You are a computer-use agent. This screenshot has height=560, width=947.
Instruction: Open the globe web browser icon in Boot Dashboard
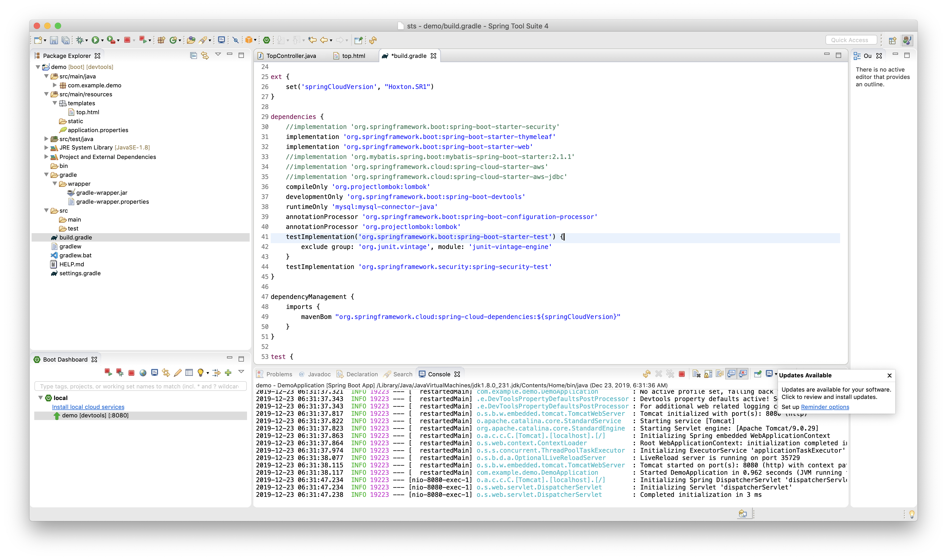143,373
